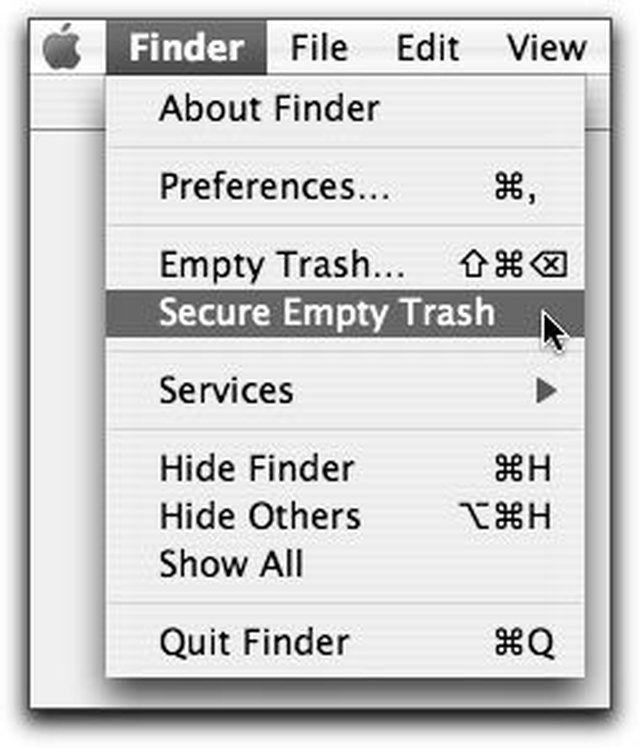Open the Edit menu
Image resolution: width=640 pixels, height=748 pixels.
[x=428, y=47]
